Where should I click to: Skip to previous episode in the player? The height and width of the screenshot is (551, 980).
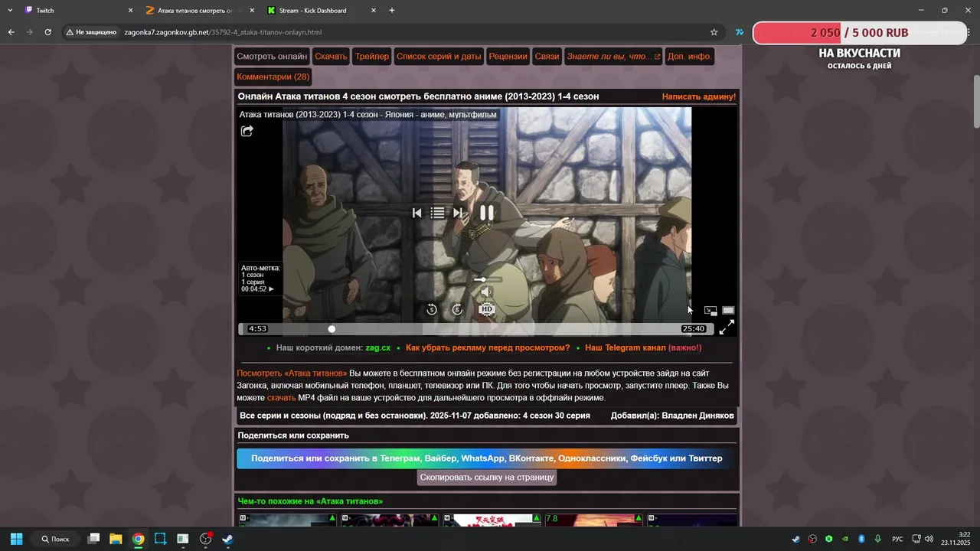(x=416, y=213)
